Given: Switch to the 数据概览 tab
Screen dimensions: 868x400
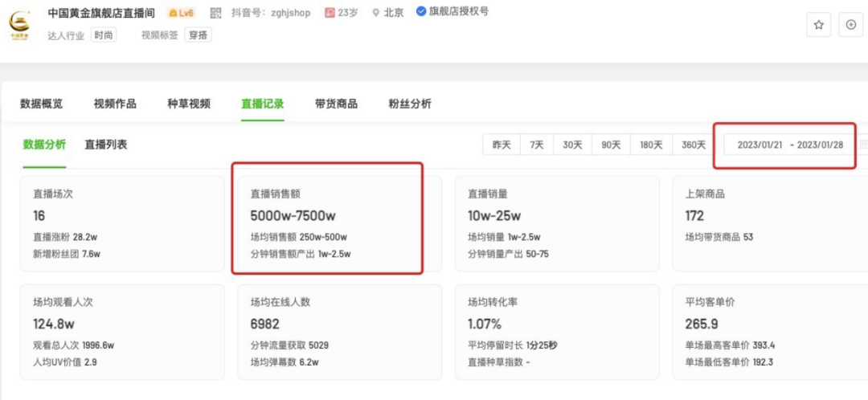Looking at the screenshot, I should (42, 104).
